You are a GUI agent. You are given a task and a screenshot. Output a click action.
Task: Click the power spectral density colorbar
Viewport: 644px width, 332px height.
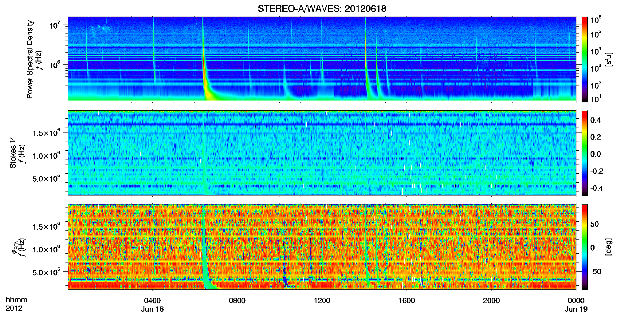pyautogui.click(x=584, y=59)
